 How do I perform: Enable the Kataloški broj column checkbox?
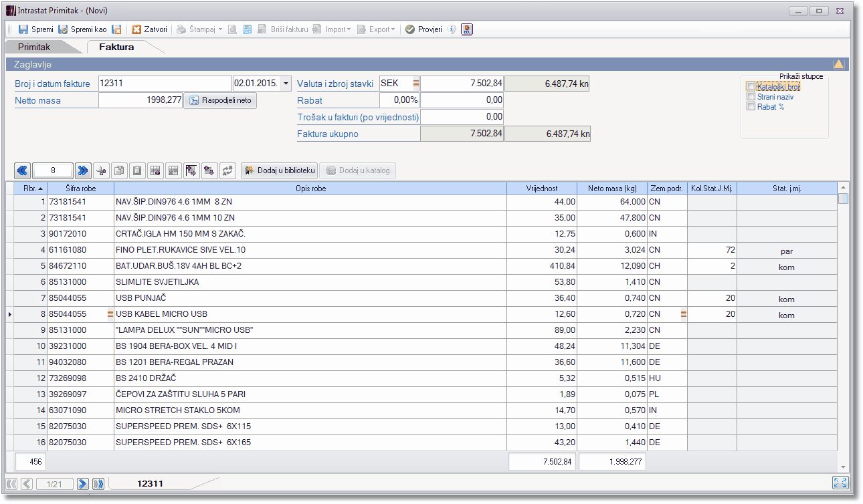751,87
